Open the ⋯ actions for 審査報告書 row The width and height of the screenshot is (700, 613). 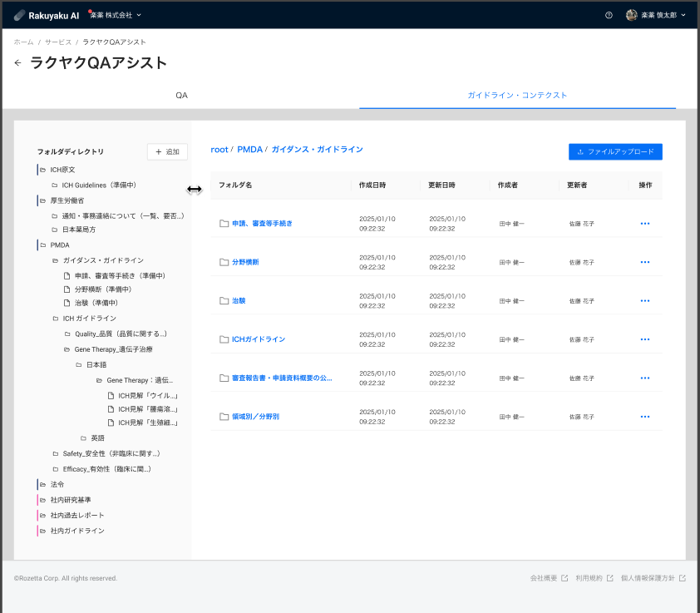pos(644,378)
